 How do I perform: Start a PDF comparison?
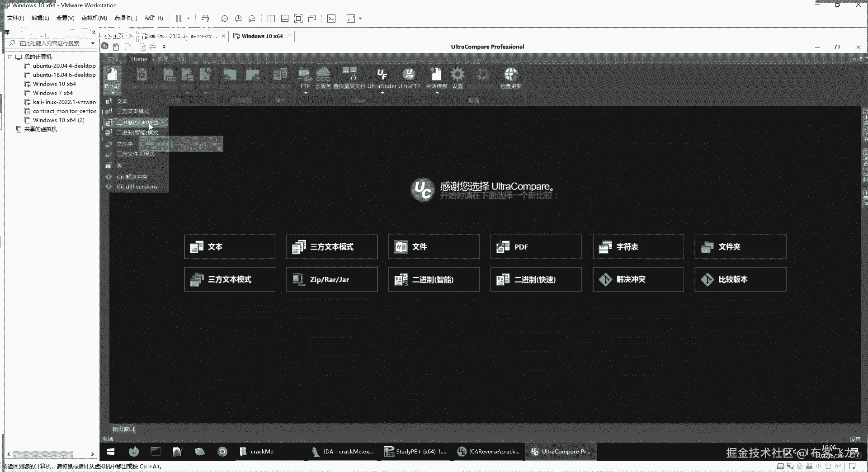pyautogui.click(x=536, y=247)
